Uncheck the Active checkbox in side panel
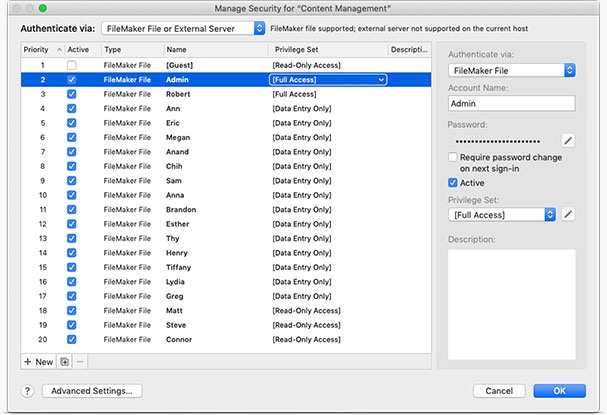Image resolution: width=607 pixels, height=415 pixels. pyautogui.click(x=453, y=183)
